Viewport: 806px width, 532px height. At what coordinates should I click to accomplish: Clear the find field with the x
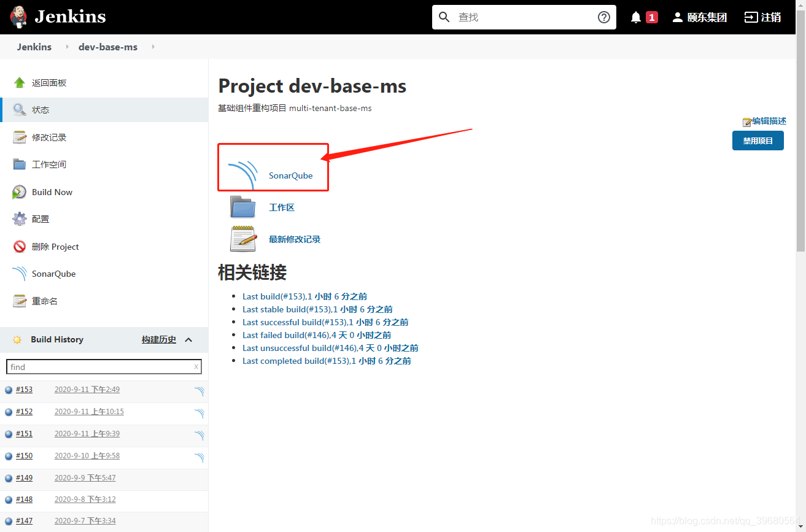coord(196,367)
